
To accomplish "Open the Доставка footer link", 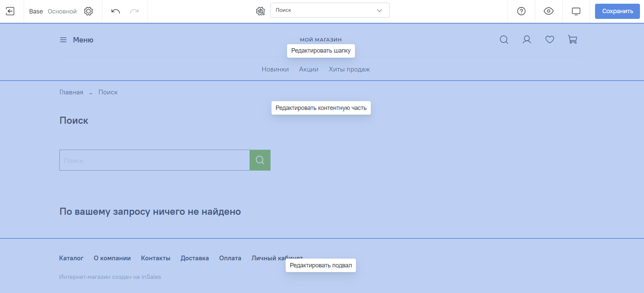I will tap(195, 258).
